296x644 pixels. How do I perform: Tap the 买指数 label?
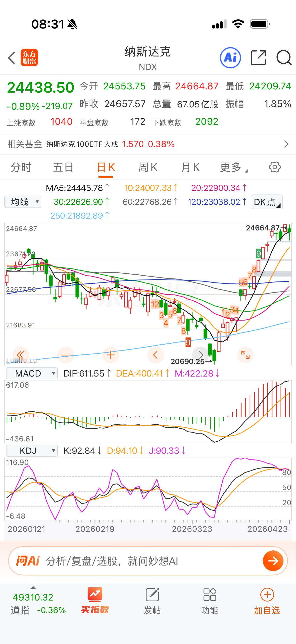click(95, 610)
